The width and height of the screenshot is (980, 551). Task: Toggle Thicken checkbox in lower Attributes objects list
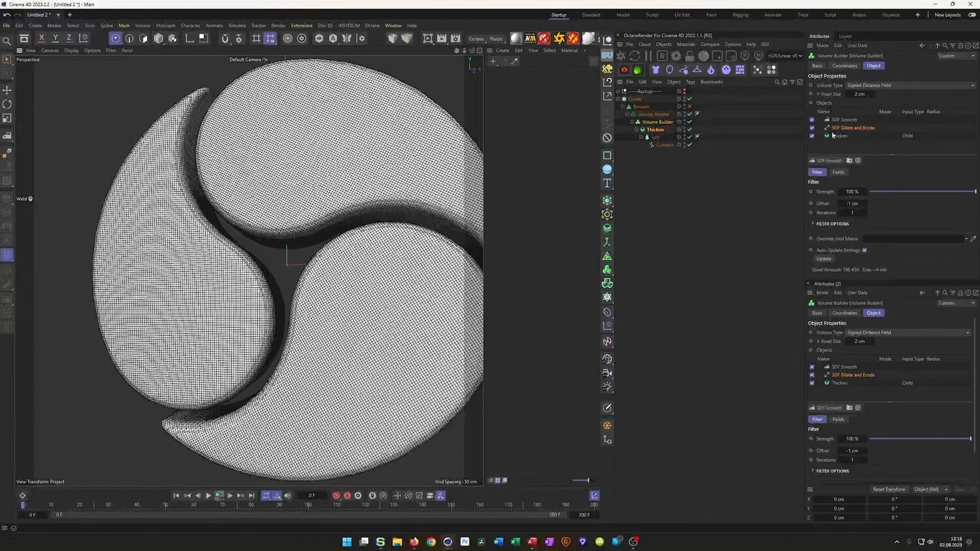812,383
